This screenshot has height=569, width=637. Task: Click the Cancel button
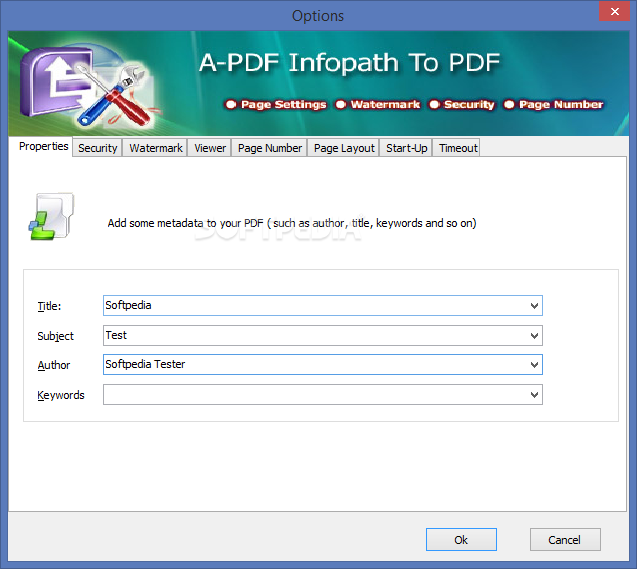(565, 539)
